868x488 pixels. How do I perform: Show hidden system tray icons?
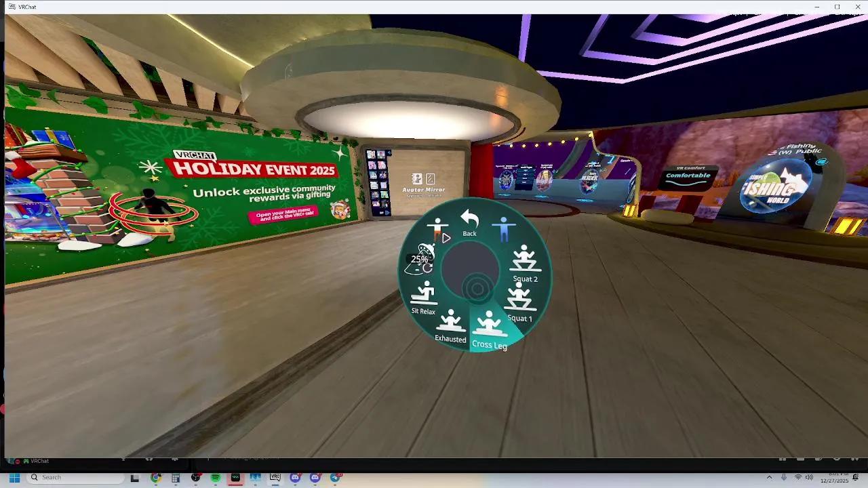769,478
